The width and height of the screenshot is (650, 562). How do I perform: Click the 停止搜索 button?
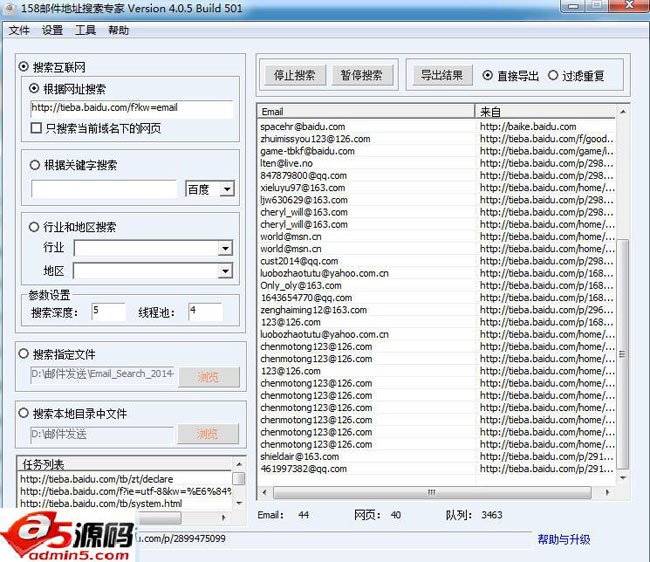pyautogui.click(x=294, y=75)
